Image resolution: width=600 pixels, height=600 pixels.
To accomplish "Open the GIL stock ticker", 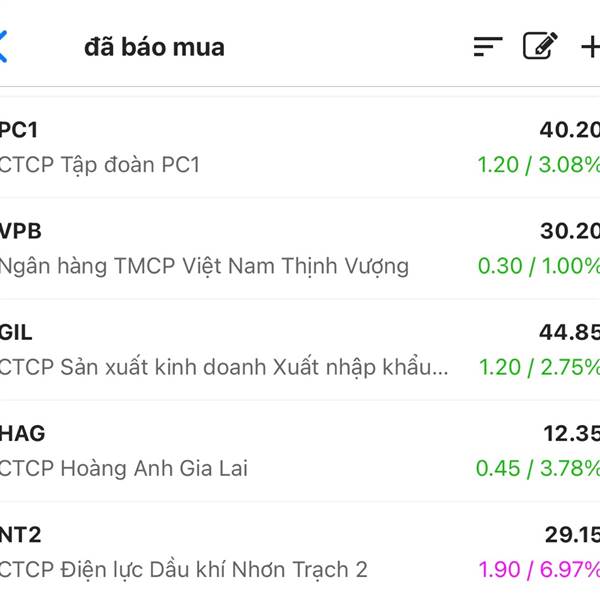I will [x=16, y=332].
